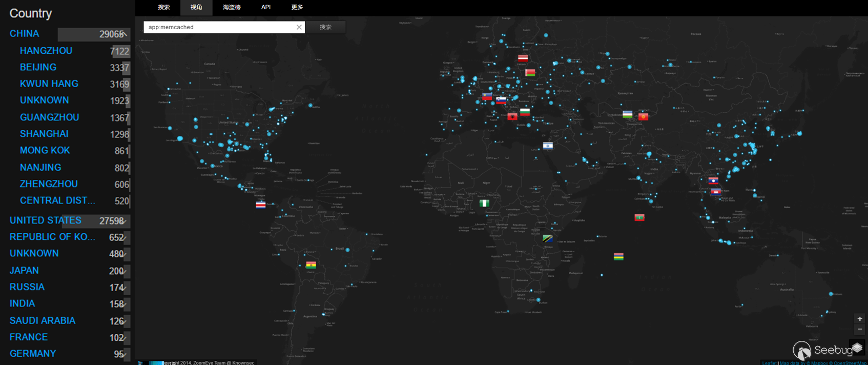Viewport: 868px width, 365px height.
Task: Zoom out of the map
Action: click(860, 330)
